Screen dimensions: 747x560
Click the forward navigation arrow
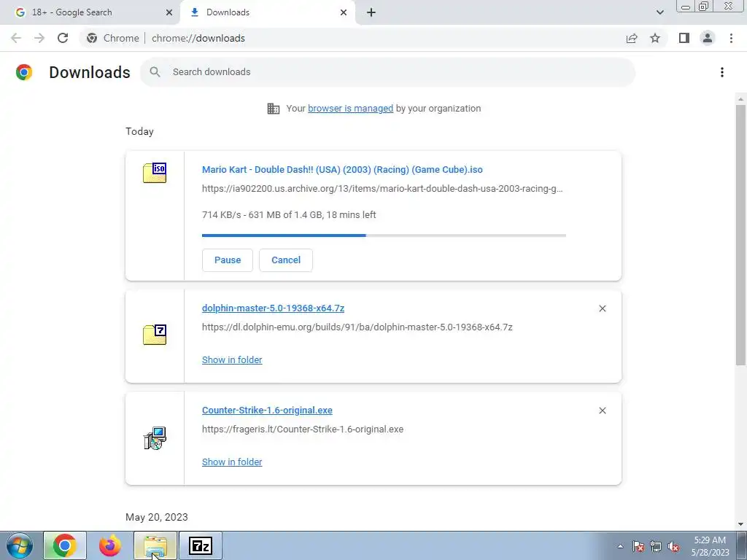click(39, 38)
